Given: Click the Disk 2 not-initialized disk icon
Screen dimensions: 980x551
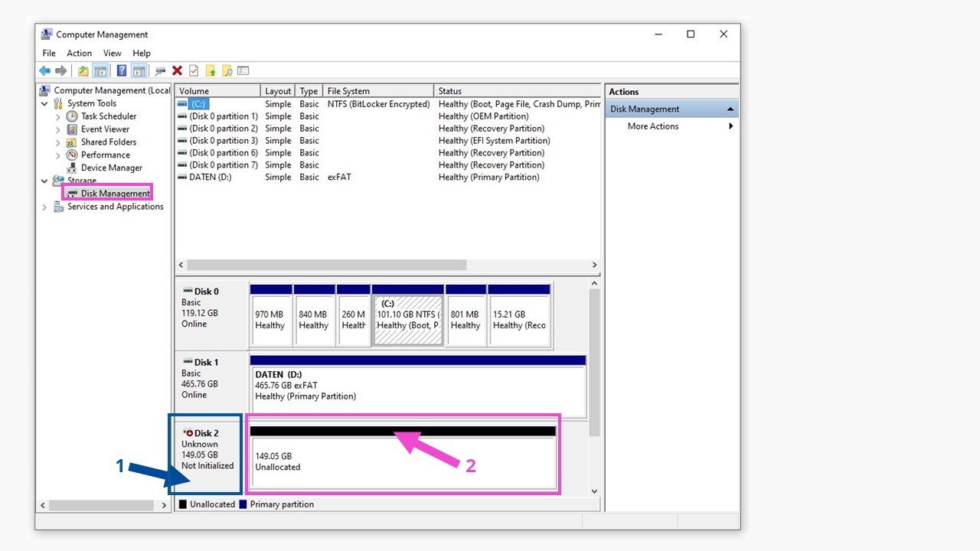Looking at the screenshot, I should tap(188, 433).
